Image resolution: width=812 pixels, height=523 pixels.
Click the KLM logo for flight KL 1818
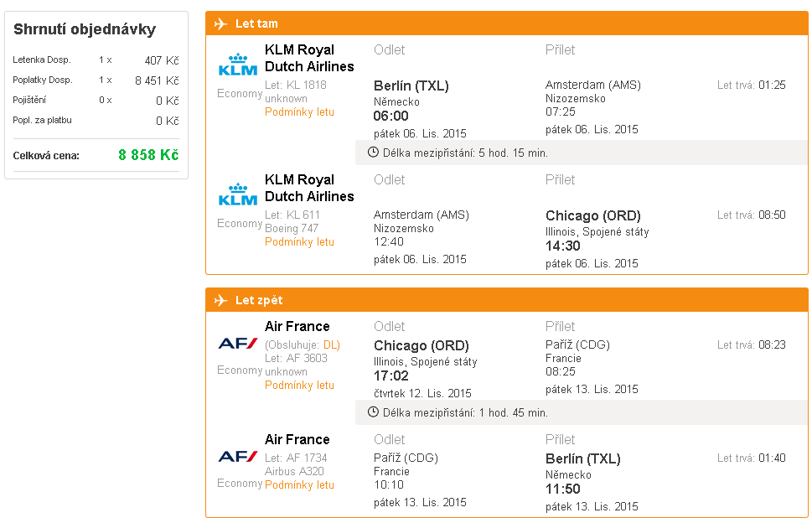click(237, 65)
